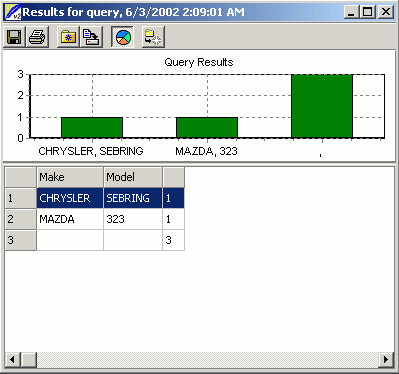
Task: Click the Print icon in toolbar
Action: pos(37,37)
